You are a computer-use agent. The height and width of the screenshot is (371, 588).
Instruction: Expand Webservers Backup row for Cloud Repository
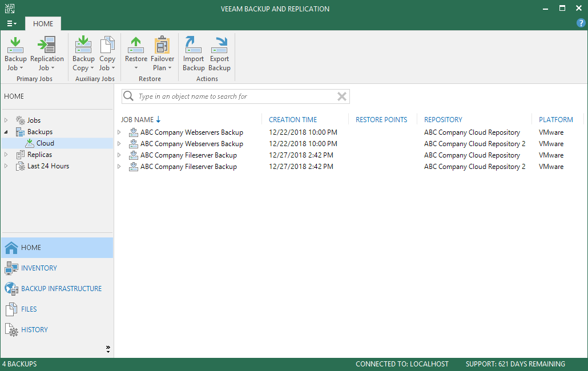[119, 132]
